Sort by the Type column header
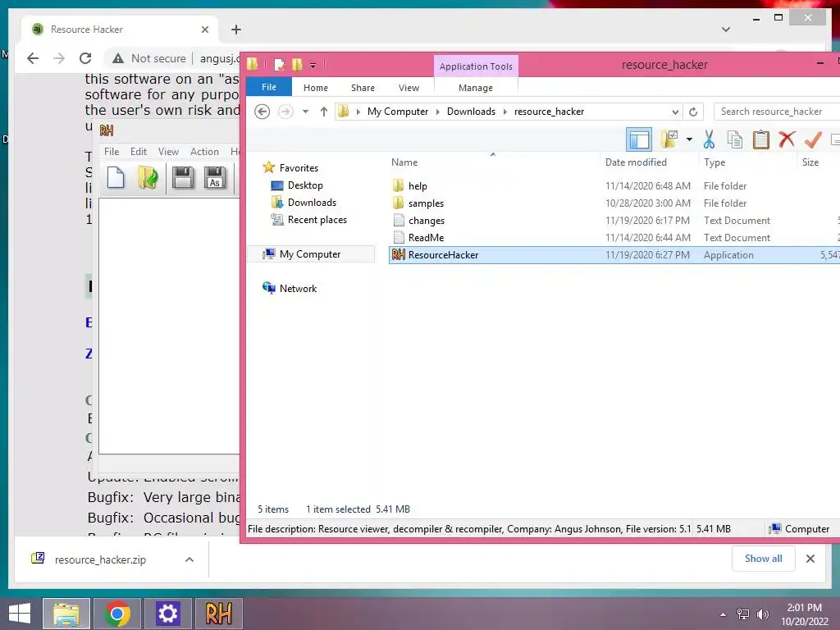 click(714, 162)
